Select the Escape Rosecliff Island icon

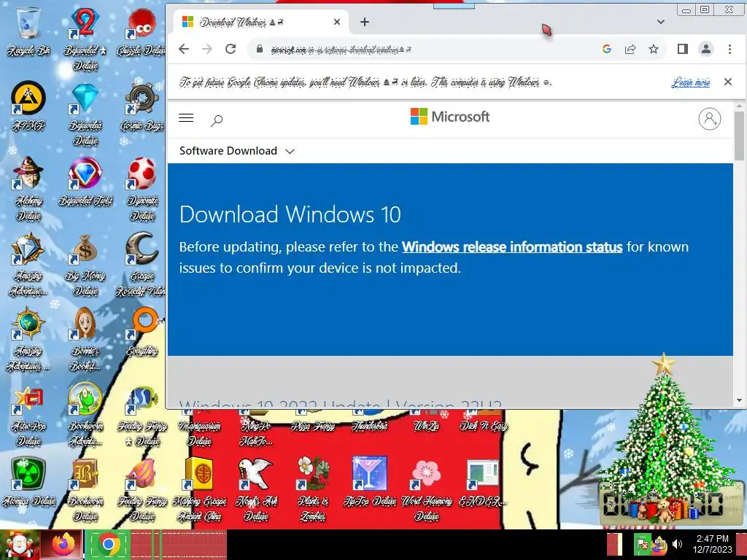tap(142, 264)
